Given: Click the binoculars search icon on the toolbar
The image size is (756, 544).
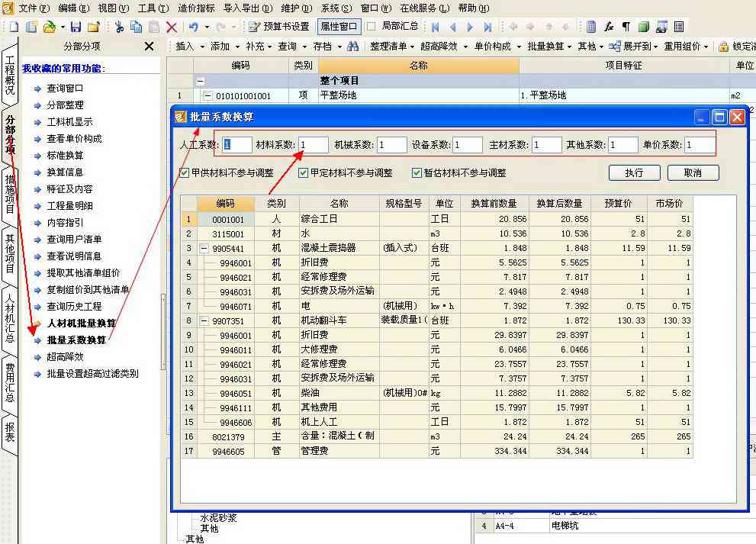Looking at the screenshot, I should point(352,46).
